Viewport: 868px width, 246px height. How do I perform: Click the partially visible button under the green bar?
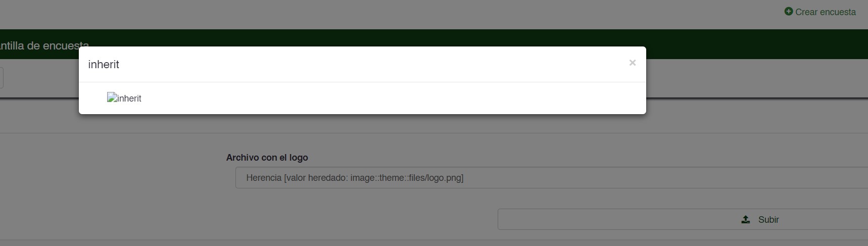click(2, 78)
